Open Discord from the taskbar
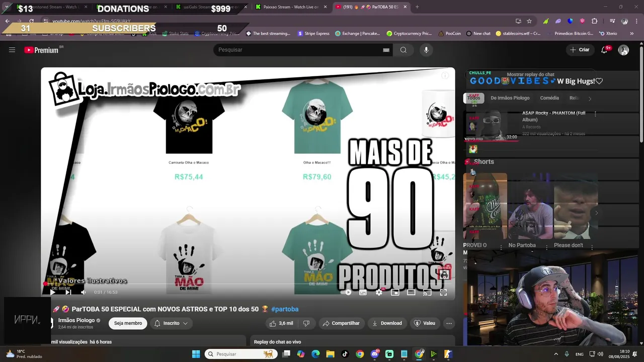The image size is (644, 362). pos(374,354)
